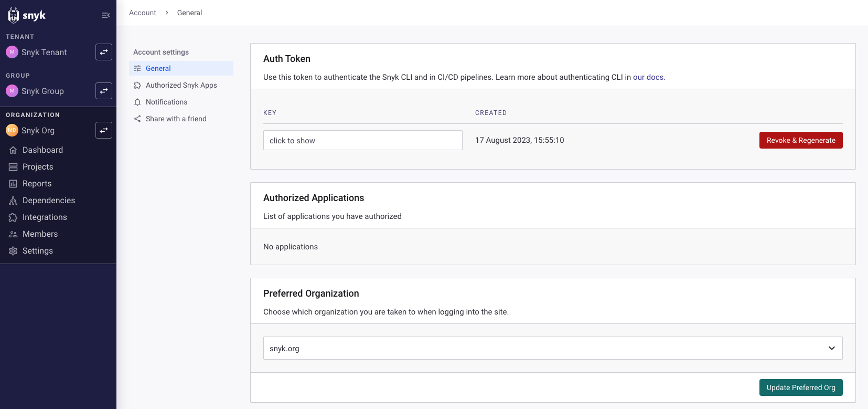
Task: Open the Members page
Action: 40,234
